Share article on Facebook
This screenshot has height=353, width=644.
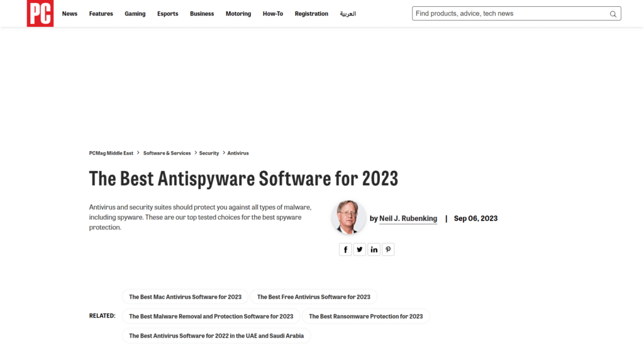coord(345,249)
